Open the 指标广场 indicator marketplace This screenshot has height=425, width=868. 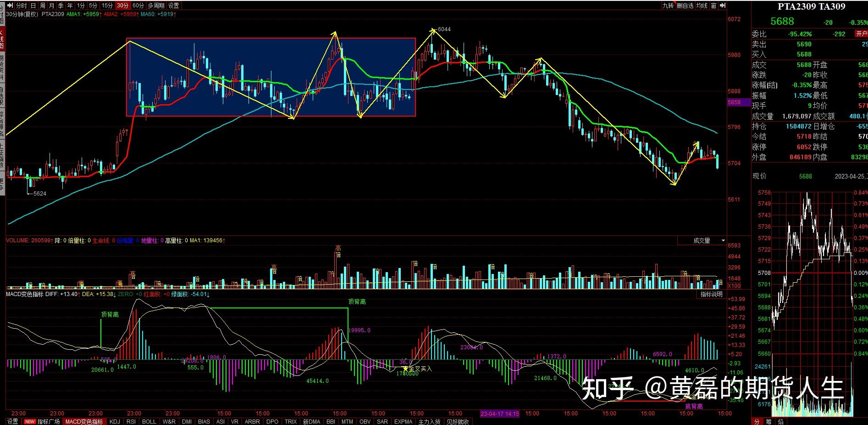click(x=48, y=421)
